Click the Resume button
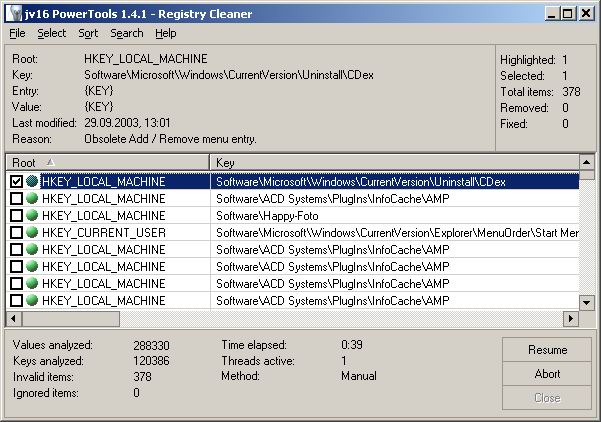 tap(547, 350)
